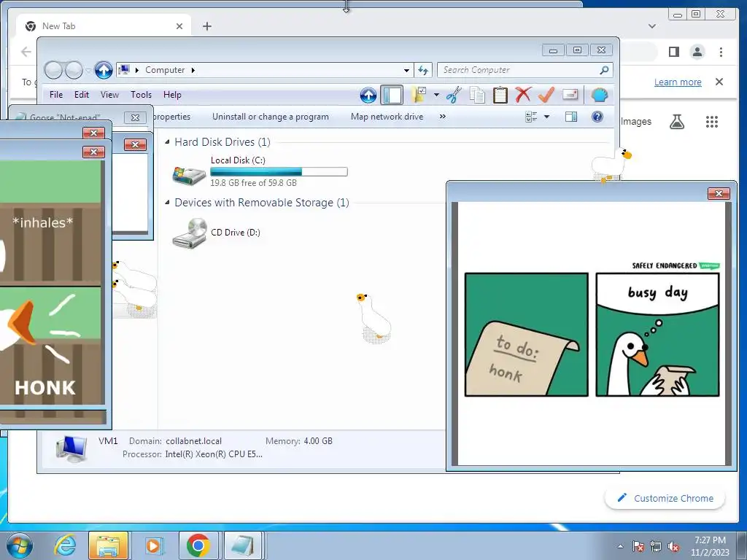
Task: Click the Explorer Back navigation button
Action: pos(53,70)
